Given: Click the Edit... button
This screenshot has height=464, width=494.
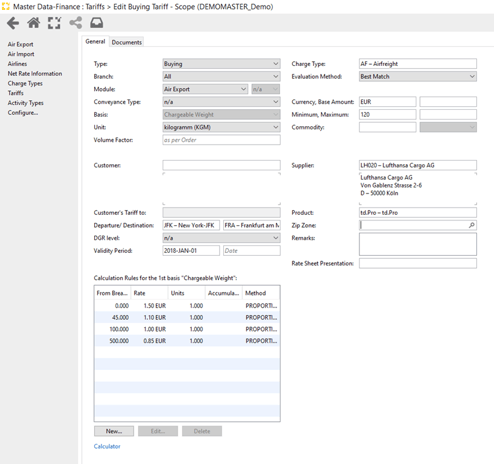Looking at the screenshot, I should (x=158, y=431).
